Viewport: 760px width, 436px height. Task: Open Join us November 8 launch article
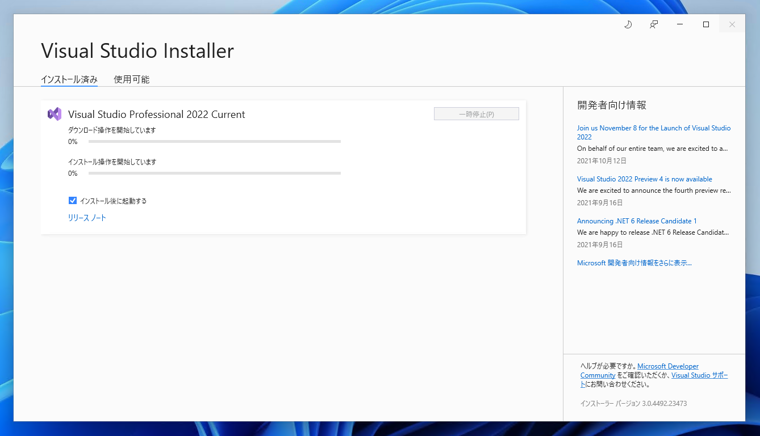tap(653, 132)
